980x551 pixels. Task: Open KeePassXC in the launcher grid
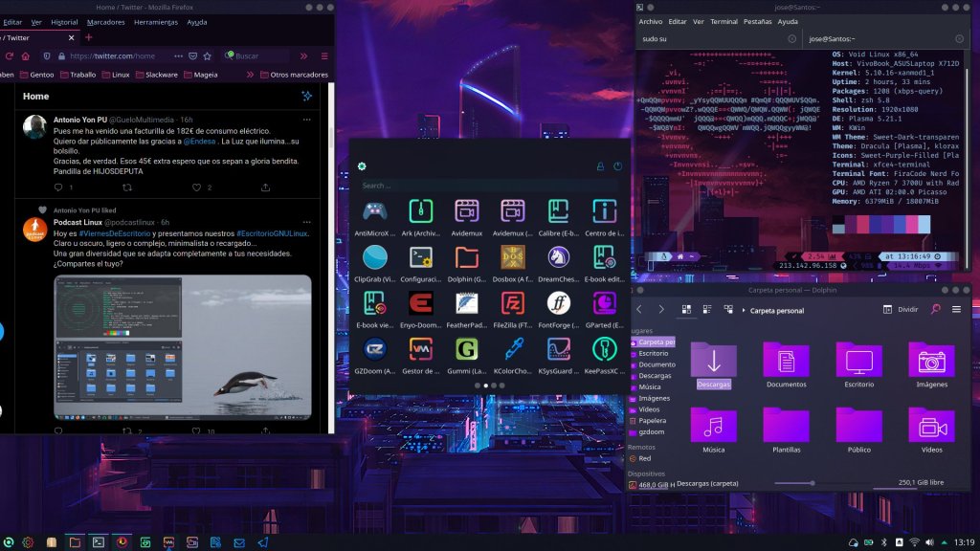tap(604, 350)
